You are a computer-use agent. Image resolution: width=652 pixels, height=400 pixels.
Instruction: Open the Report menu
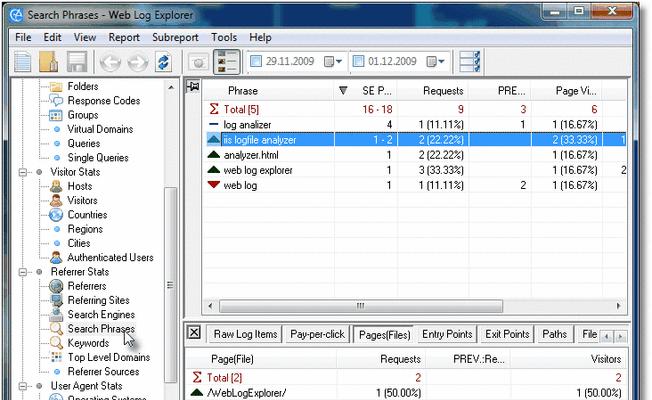point(124,37)
